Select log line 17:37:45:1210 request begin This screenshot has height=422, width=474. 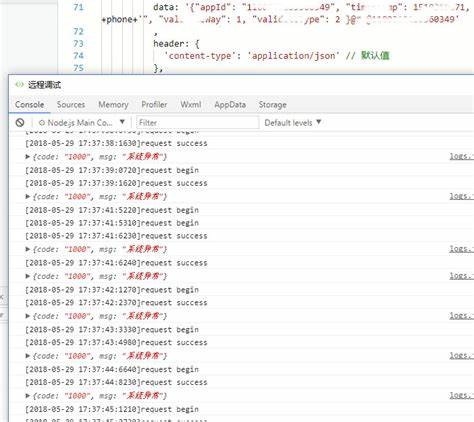click(112, 409)
